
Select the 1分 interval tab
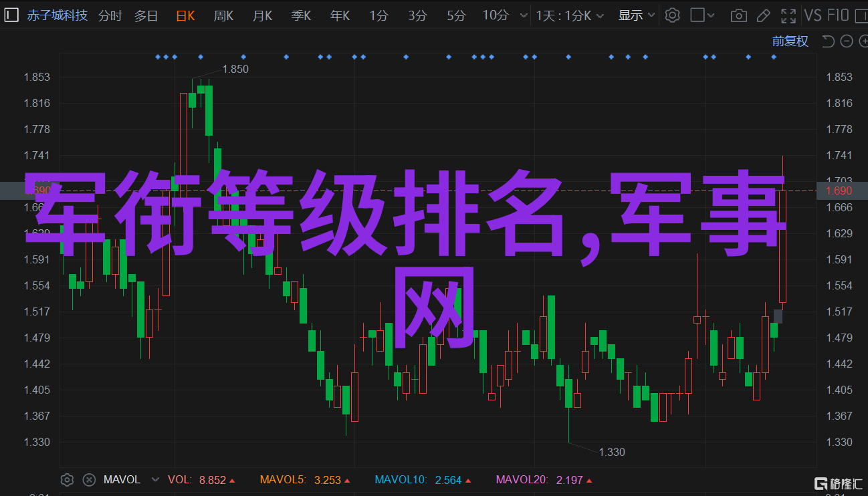[378, 15]
